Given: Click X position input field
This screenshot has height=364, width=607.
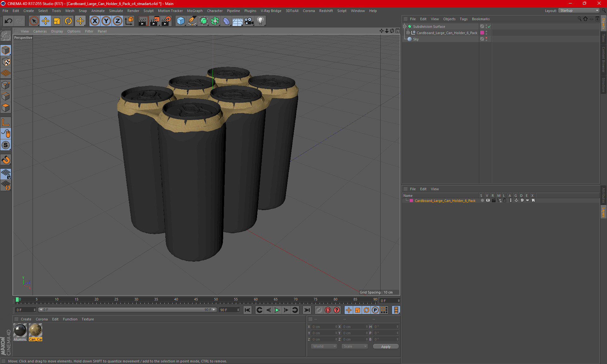Looking at the screenshot, I should [324, 327].
